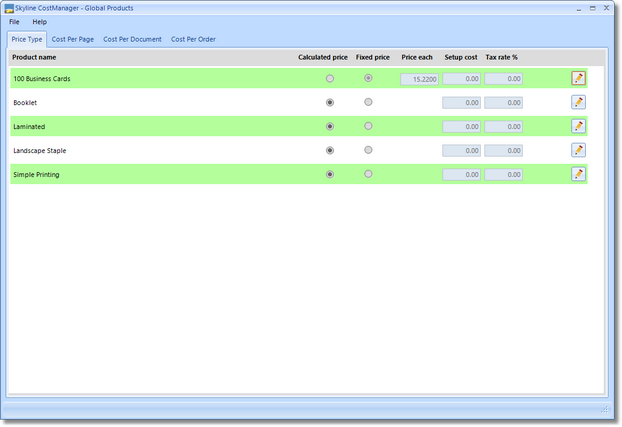
Task: Click the Fixed price column header
Action: point(372,57)
